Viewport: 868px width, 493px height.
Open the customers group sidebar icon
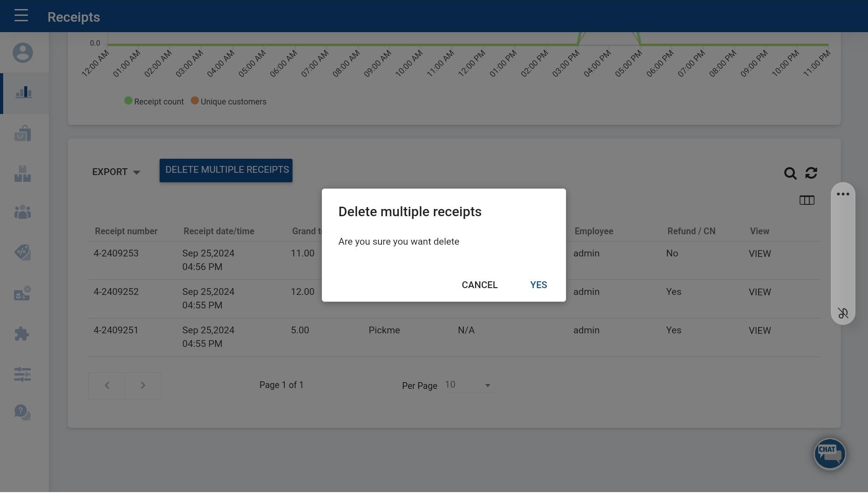click(23, 212)
